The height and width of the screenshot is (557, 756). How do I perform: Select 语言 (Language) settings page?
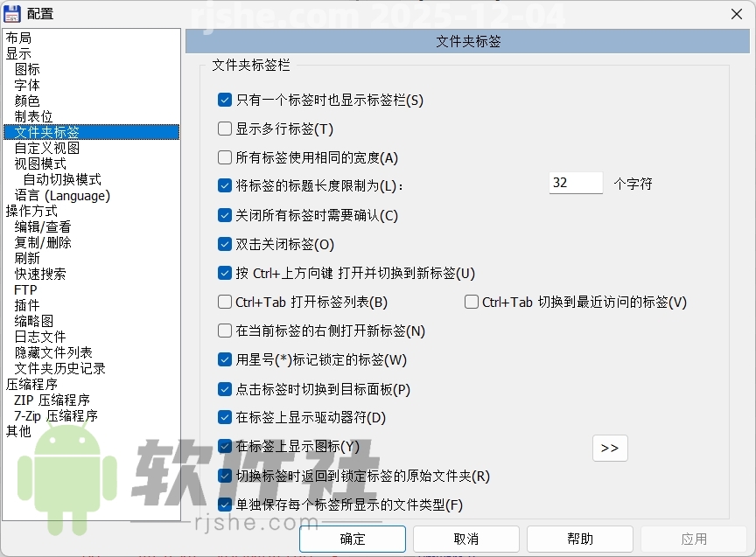tap(64, 195)
